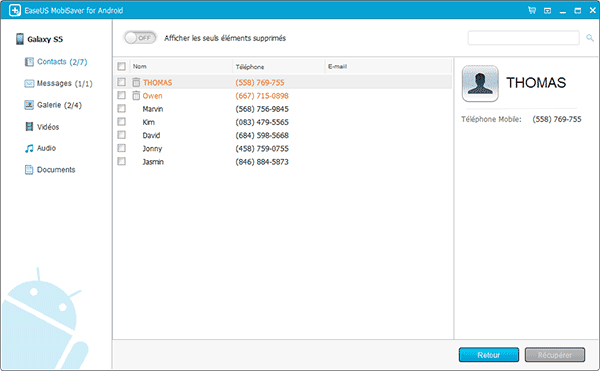600x371 pixels.
Task: Check the select-all checkbox in header
Action: pyautogui.click(x=122, y=67)
